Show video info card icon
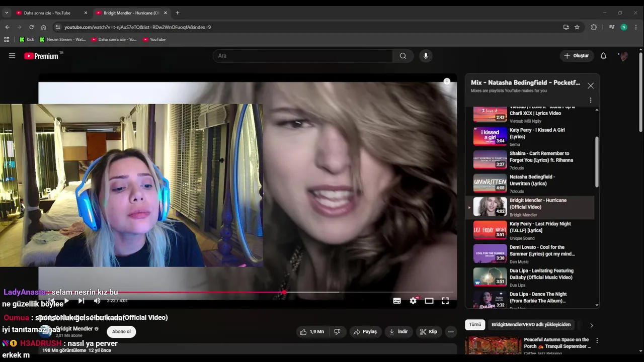 [447, 81]
